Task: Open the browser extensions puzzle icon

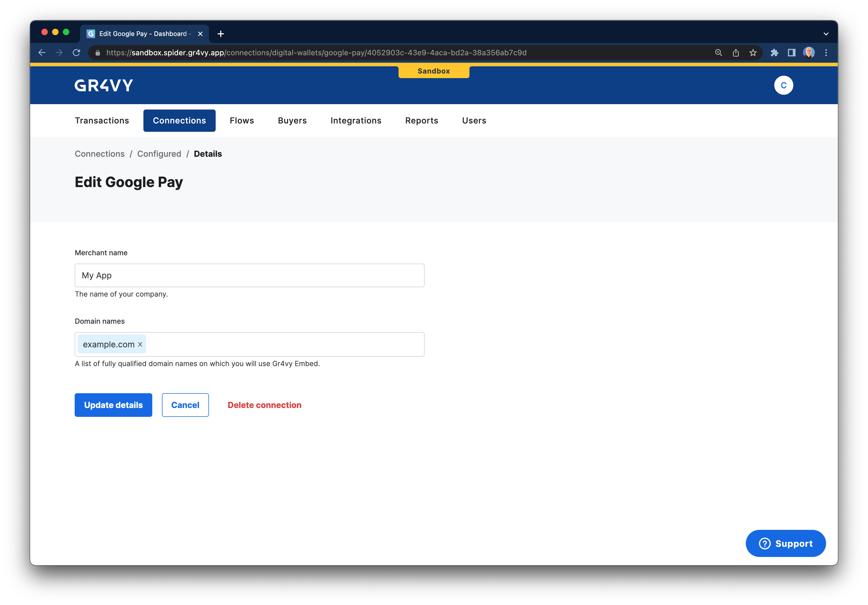Action: point(774,53)
